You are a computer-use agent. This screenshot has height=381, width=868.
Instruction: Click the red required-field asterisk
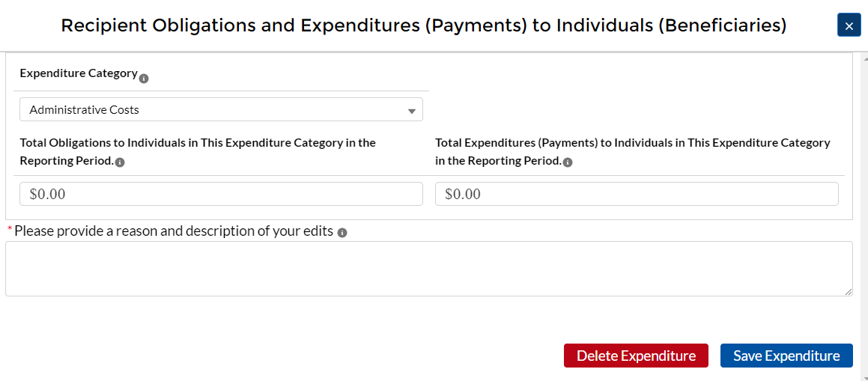pos(10,229)
